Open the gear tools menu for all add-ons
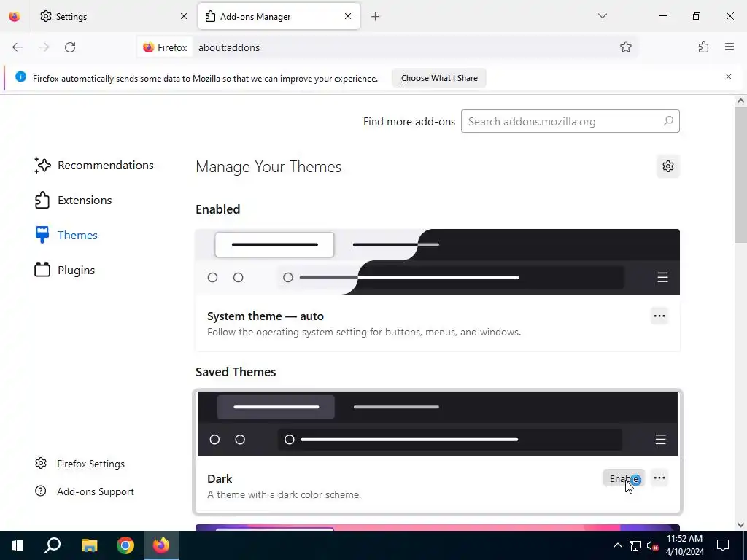The image size is (747, 560). pyautogui.click(x=668, y=166)
